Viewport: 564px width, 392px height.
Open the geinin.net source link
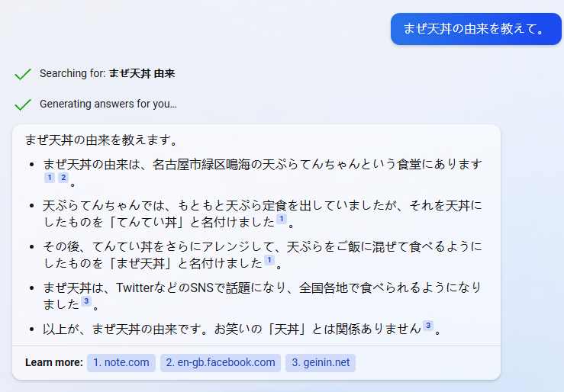[321, 362]
